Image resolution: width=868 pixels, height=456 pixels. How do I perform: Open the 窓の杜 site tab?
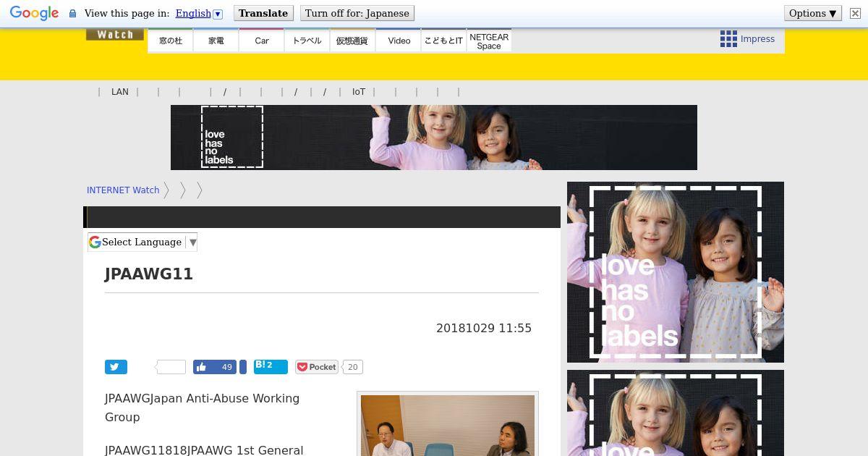click(171, 41)
